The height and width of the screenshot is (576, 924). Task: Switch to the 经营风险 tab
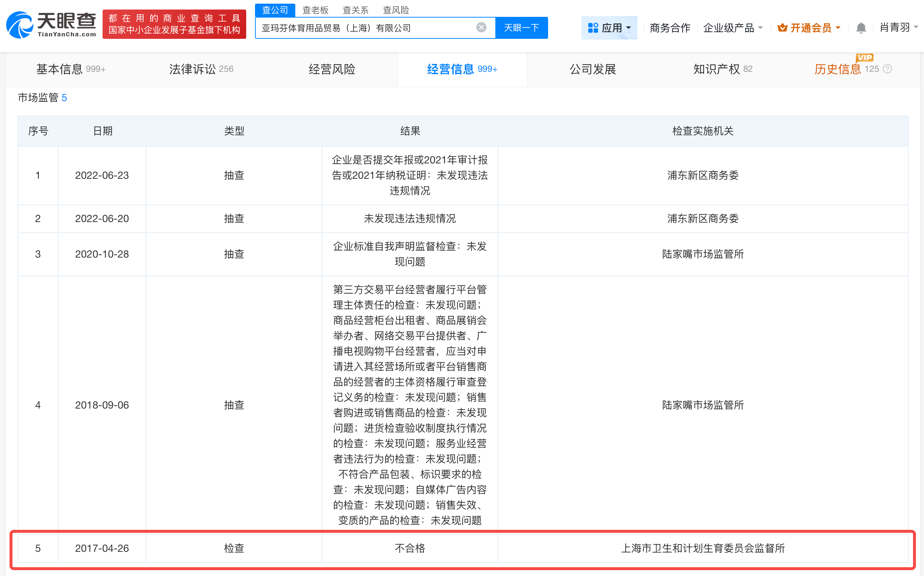(331, 69)
